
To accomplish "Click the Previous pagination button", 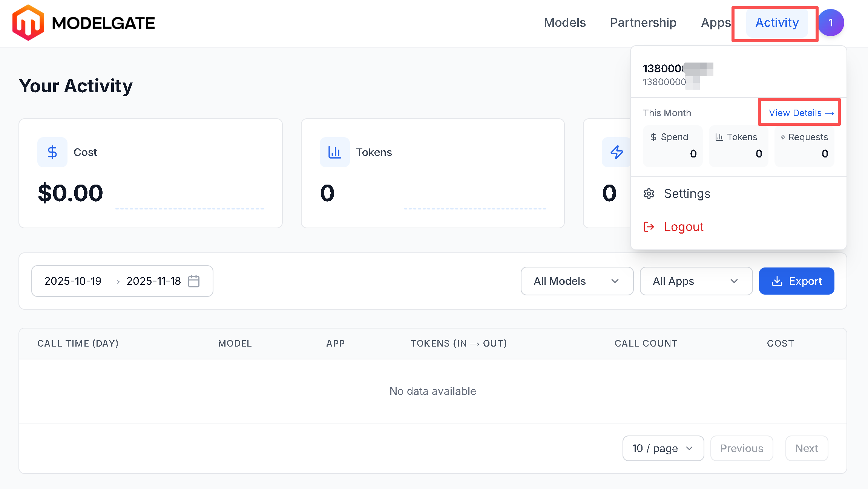I will click(x=741, y=448).
